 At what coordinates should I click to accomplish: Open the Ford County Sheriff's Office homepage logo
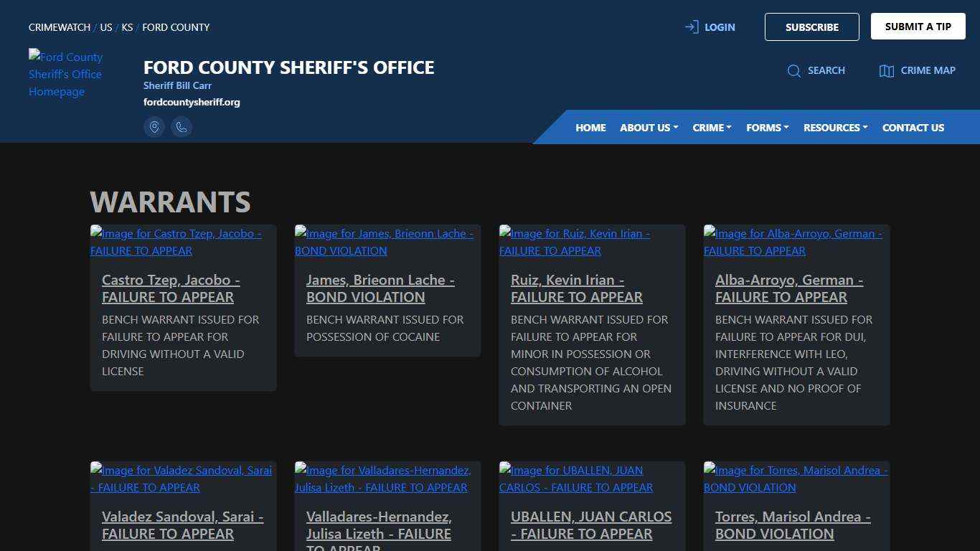click(x=66, y=74)
